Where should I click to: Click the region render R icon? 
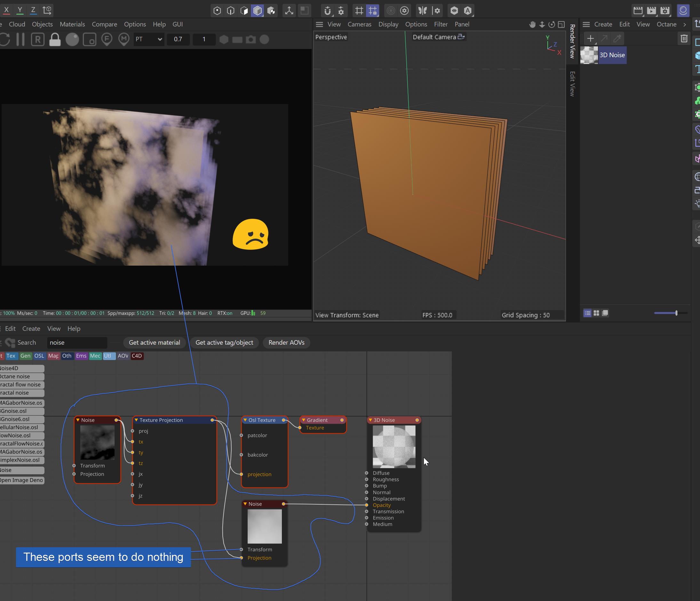(x=37, y=40)
